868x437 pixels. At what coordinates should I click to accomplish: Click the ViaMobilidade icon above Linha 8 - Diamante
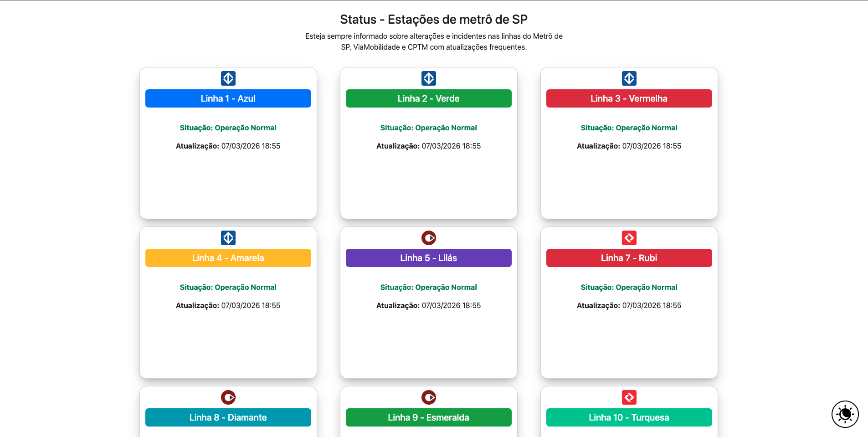(x=228, y=397)
